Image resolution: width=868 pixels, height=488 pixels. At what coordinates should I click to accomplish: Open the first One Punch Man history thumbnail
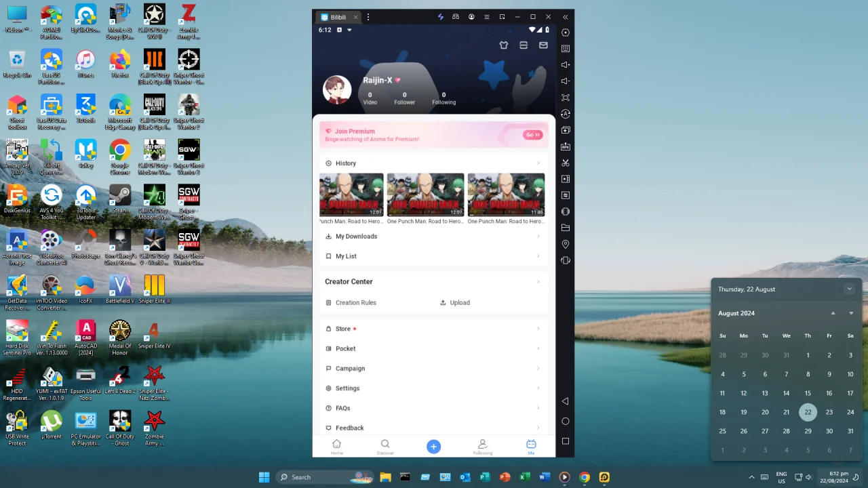click(x=351, y=195)
